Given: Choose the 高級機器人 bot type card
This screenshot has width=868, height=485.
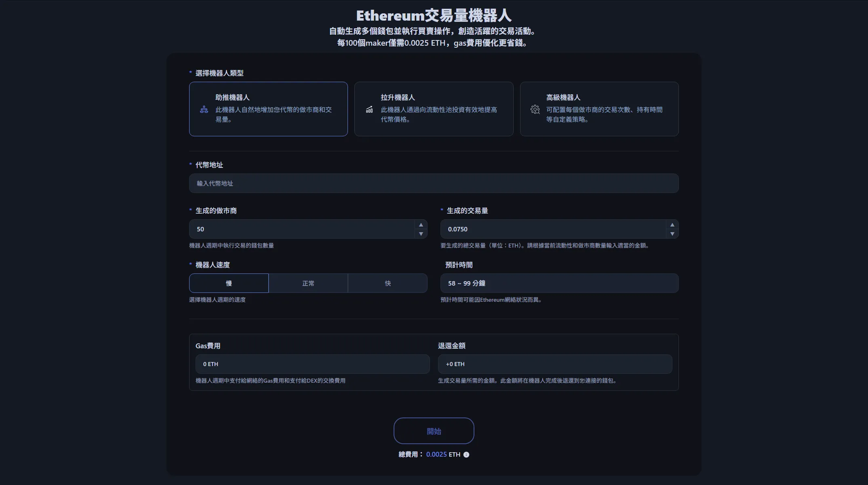Looking at the screenshot, I should (x=599, y=109).
